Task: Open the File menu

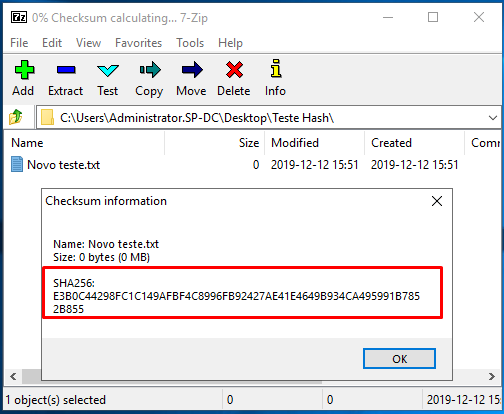Action: (19, 43)
